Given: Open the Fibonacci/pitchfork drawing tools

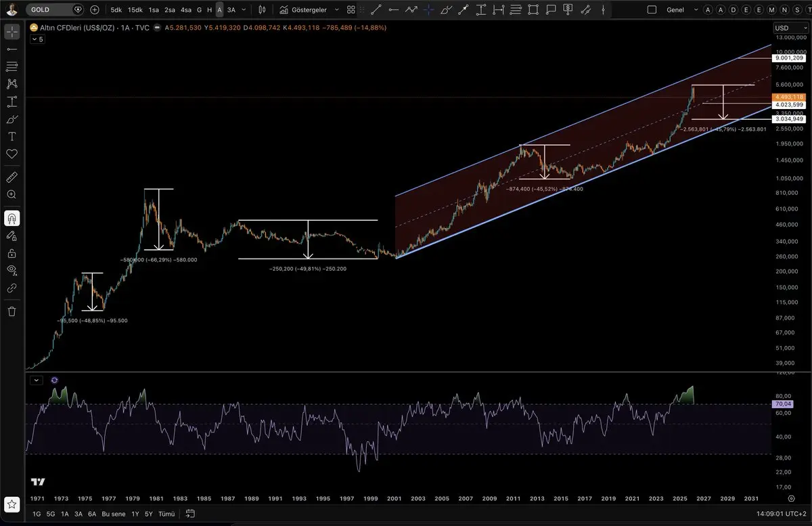Looking at the screenshot, I should (x=12, y=84).
